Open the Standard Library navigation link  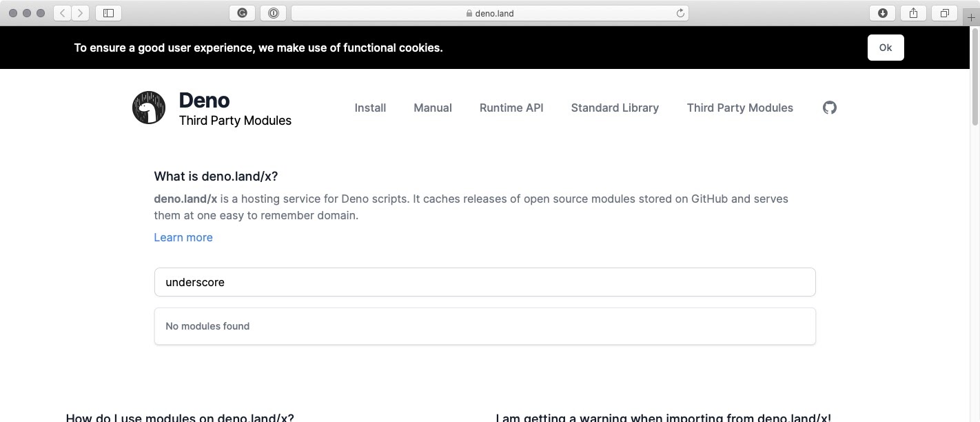tap(615, 108)
